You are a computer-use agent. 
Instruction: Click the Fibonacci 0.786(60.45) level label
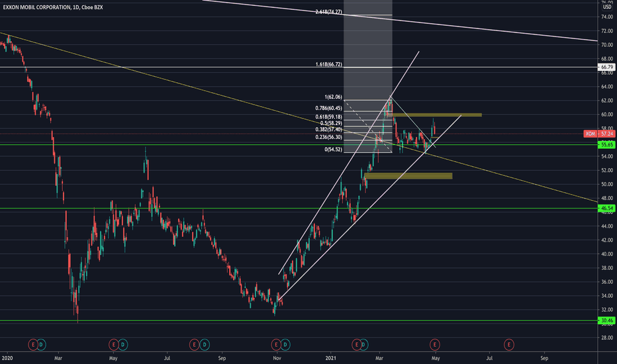pos(328,108)
